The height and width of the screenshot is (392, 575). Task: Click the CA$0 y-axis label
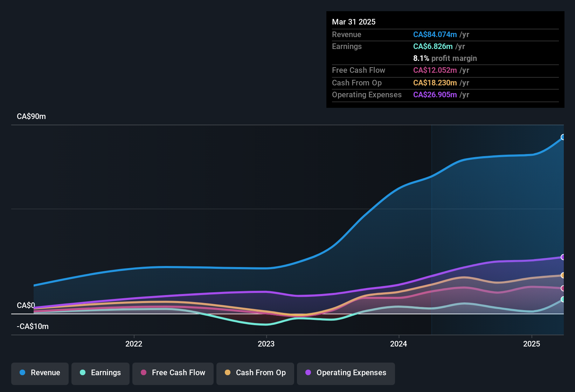[x=26, y=305]
